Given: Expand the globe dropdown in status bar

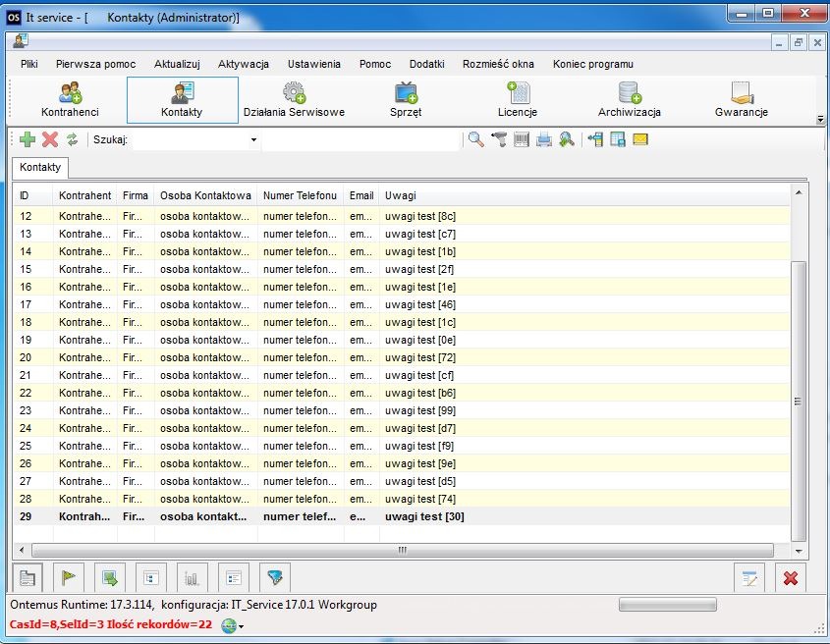Looking at the screenshot, I should [241, 626].
